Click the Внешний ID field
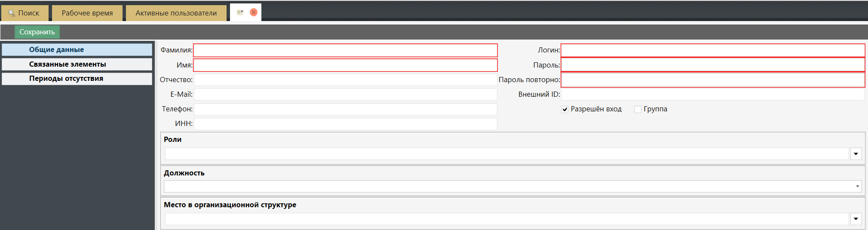The height and width of the screenshot is (230, 868). point(713,95)
